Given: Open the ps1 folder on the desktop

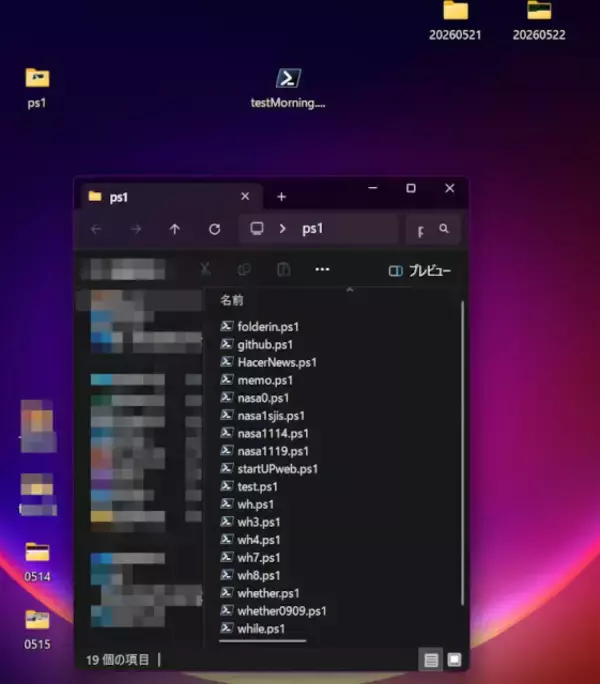Looking at the screenshot, I should coord(37,88).
